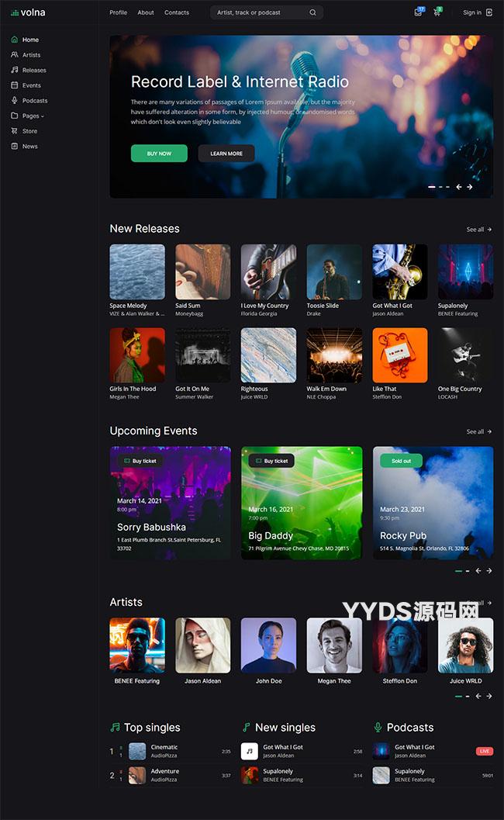The image size is (504, 820).
Task: Select second hero carousel indicator dot
Action: pos(440,187)
